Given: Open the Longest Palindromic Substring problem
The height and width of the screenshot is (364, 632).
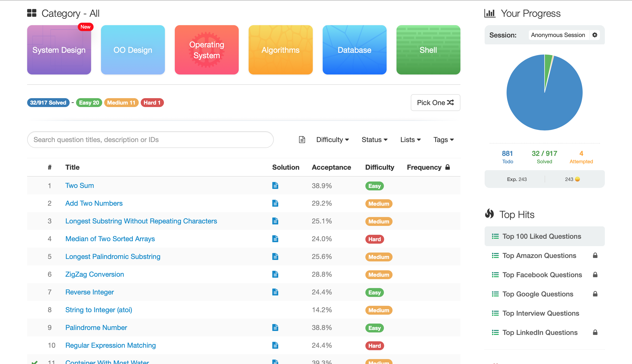Looking at the screenshot, I should tap(113, 256).
